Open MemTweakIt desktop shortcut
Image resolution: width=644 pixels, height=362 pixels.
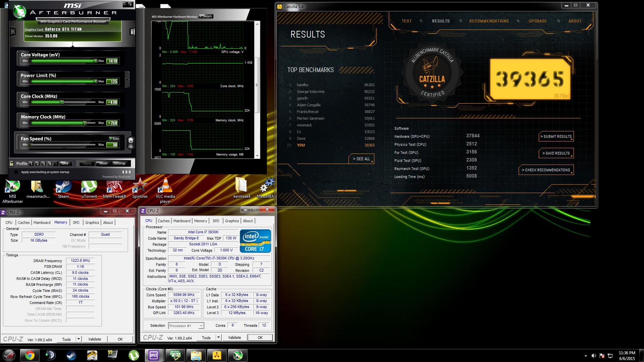pos(114,189)
